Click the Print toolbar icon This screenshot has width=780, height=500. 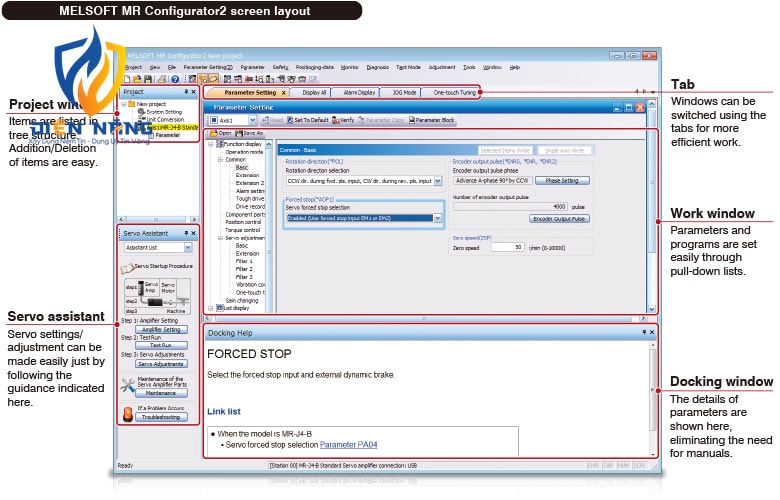pyautogui.click(x=162, y=79)
